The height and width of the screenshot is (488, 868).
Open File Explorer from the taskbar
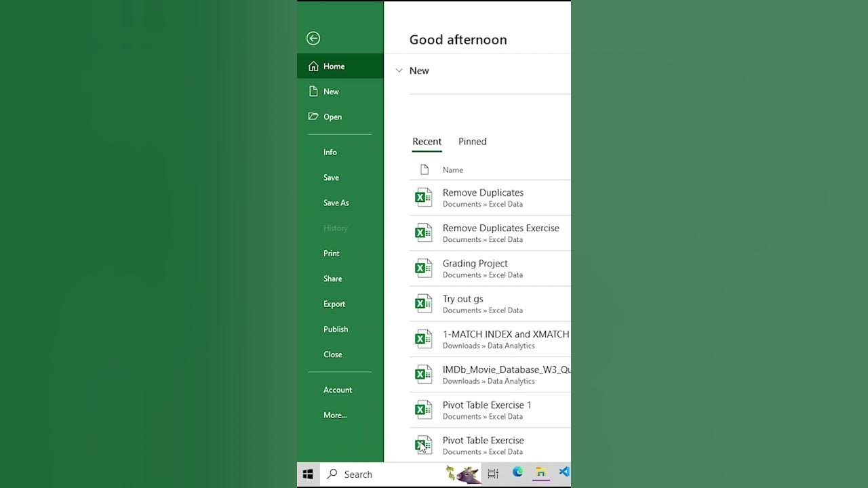[540, 472]
